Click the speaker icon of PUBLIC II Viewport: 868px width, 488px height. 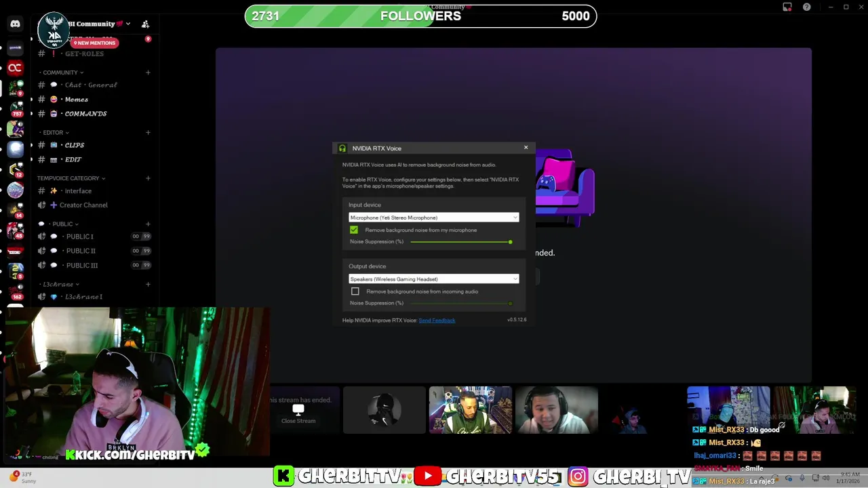[x=42, y=251]
